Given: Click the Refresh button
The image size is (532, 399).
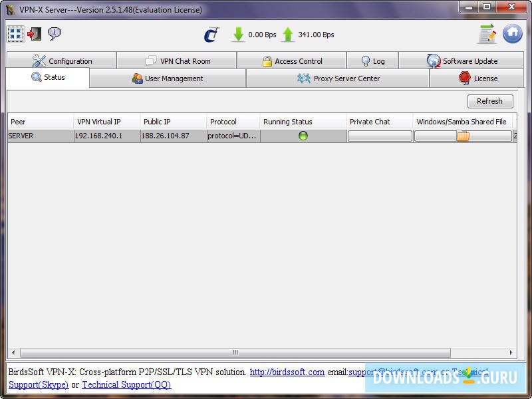Looking at the screenshot, I should (x=490, y=101).
